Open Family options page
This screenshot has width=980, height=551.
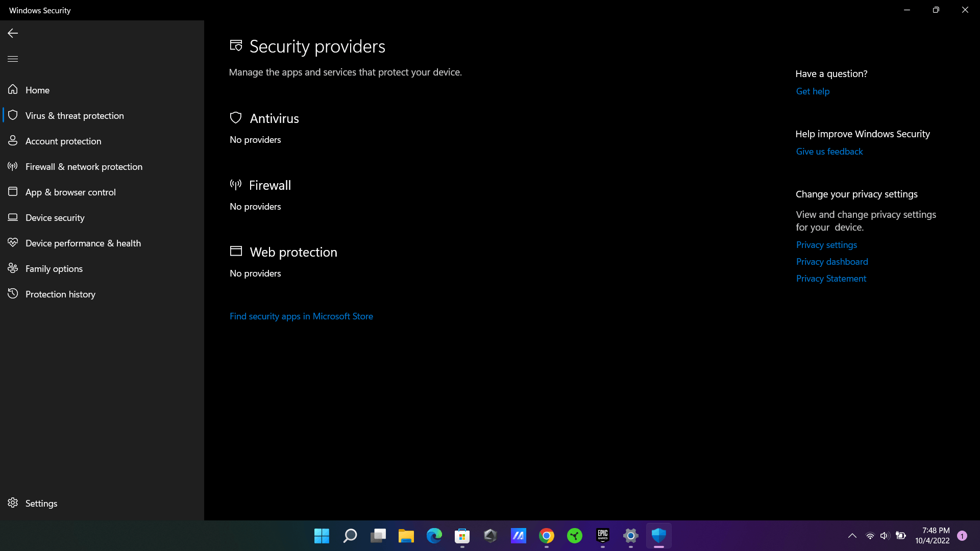pyautogui.click(x=54, y=269)
